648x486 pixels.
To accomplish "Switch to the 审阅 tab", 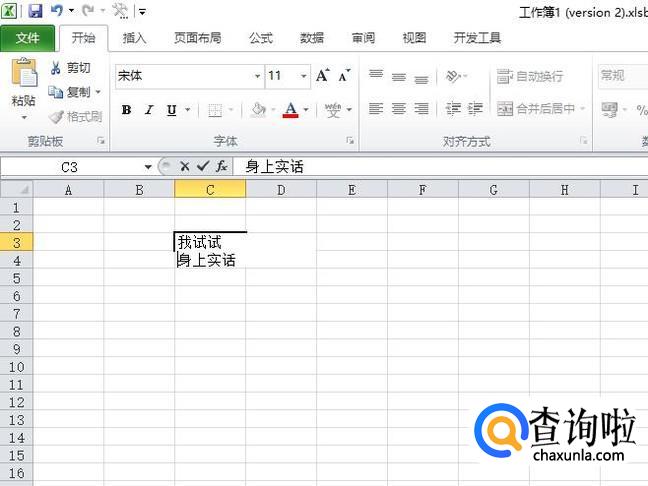I will pos(363,38).
